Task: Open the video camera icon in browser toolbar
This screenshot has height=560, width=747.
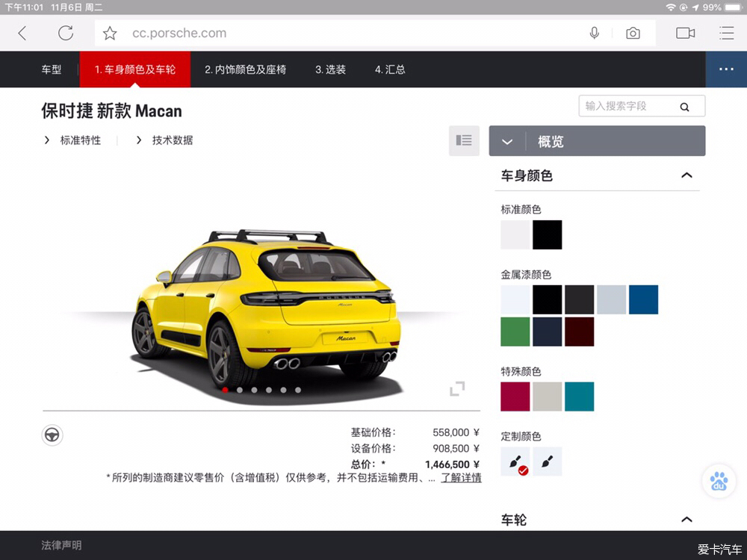Action: 685,33
